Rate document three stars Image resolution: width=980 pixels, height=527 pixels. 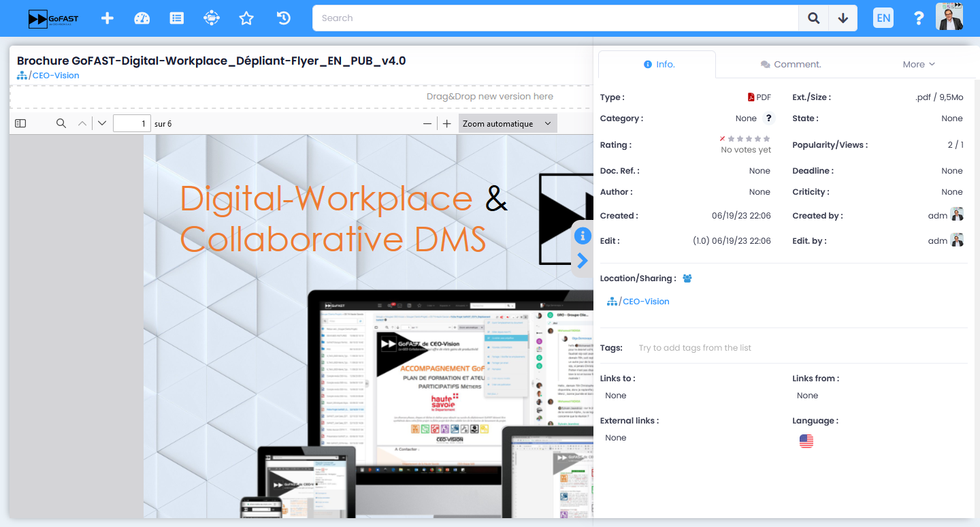[x=749, y=139]
